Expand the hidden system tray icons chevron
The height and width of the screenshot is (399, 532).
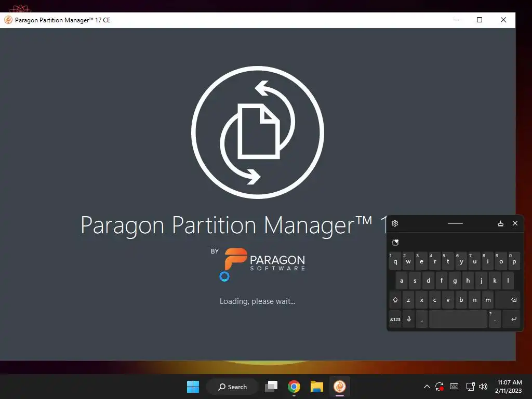427,387
